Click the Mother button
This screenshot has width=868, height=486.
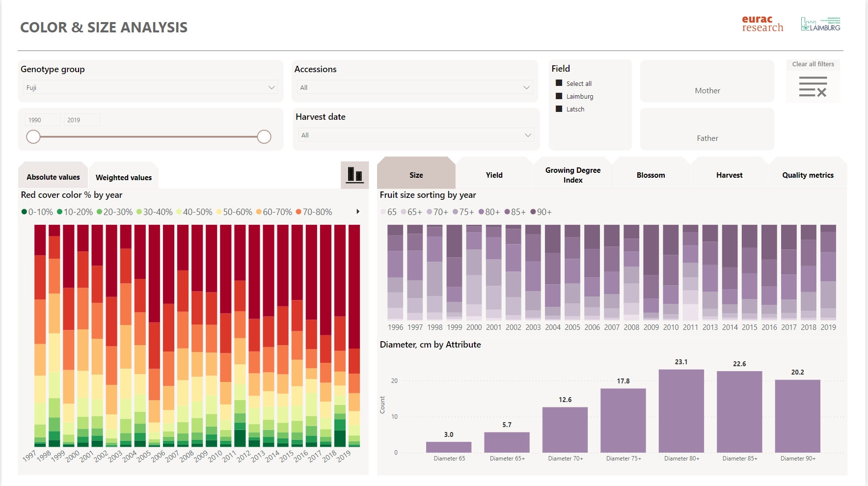[707, 91]
